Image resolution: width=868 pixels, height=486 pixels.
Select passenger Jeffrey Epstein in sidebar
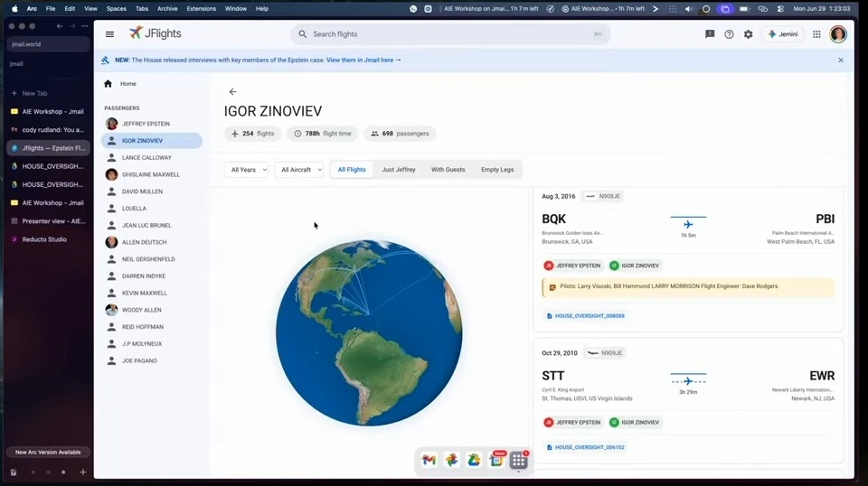(x=152, y=124)
